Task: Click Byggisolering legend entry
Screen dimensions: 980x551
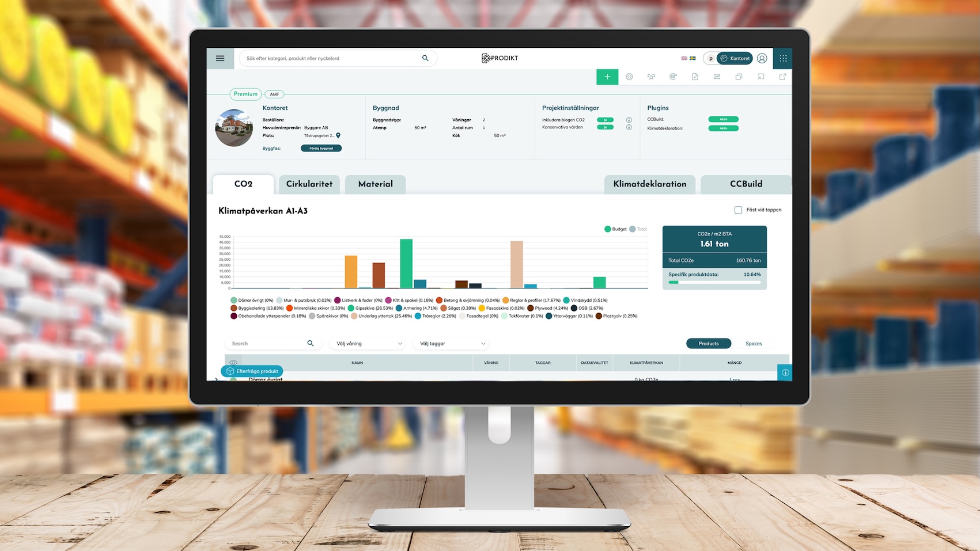Action: coord(257,308)
